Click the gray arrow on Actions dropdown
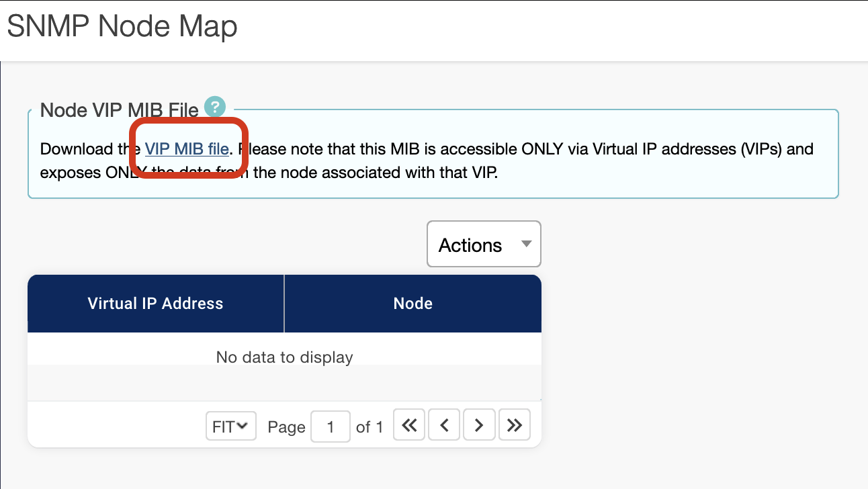868x489 pixels. pyautogui.click(x=527, y=244)
